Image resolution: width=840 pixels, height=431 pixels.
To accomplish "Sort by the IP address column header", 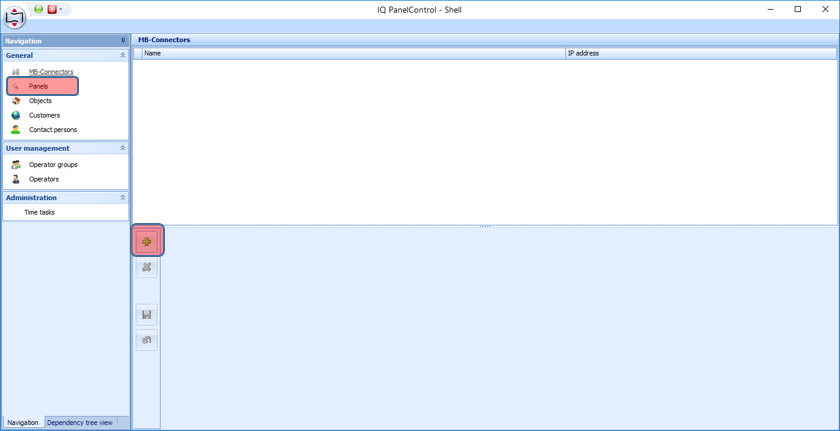I will tap(701, 54).
